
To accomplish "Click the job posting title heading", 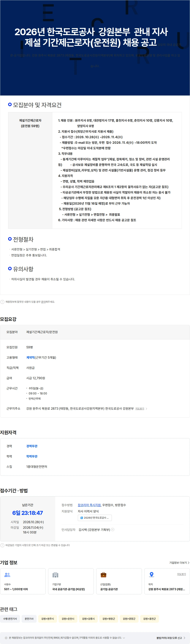I will point(91,37).
